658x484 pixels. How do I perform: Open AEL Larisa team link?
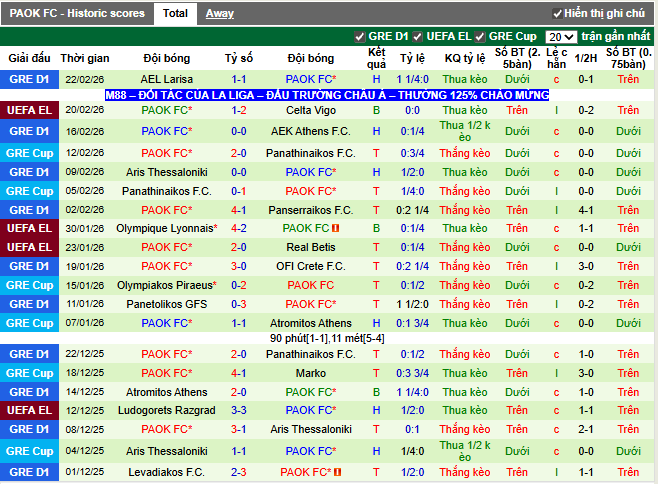click(167, 79)
